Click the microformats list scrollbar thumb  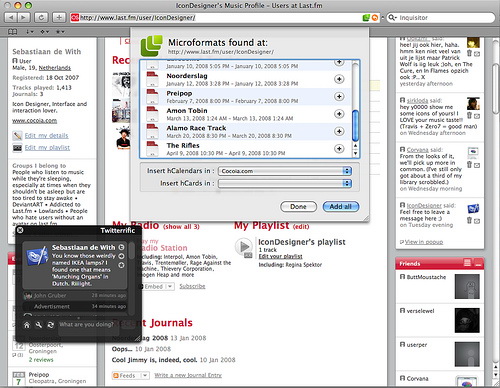(x=355, y=125)
